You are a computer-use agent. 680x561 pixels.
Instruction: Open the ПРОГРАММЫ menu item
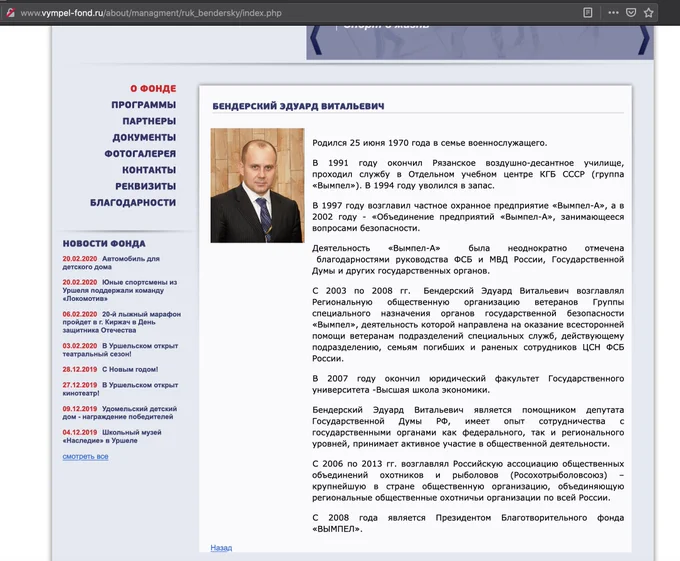click(x=144, y=105)
